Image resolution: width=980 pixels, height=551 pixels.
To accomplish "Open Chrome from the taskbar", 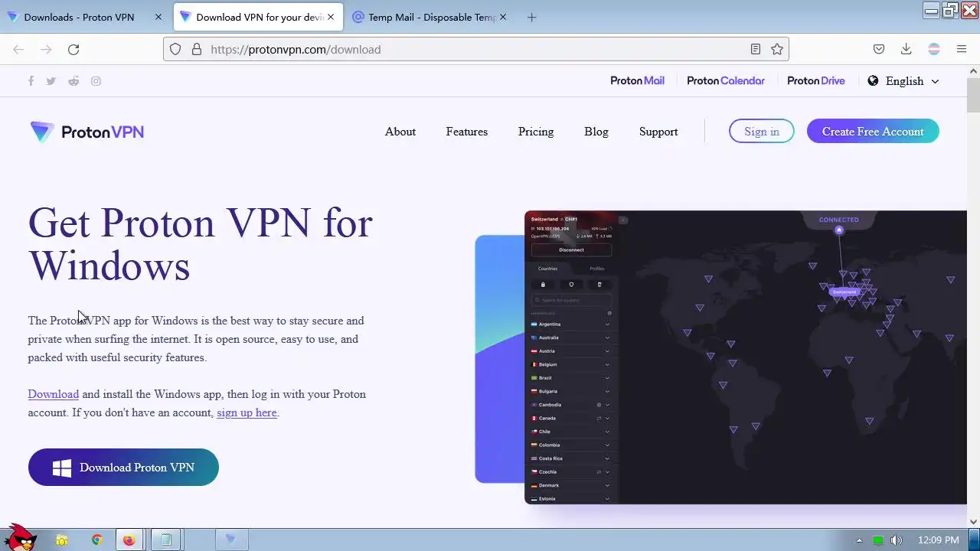I will (x=97, y=540).
